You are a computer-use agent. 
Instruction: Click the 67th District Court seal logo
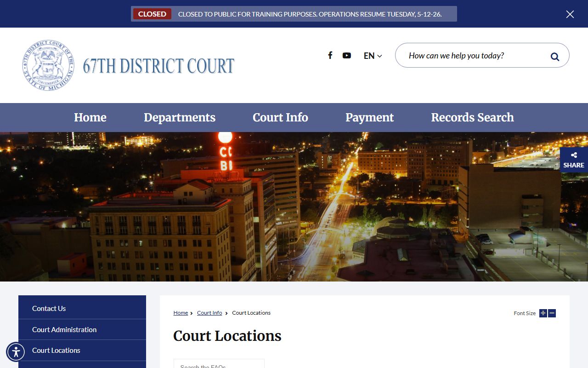(48, 65)
